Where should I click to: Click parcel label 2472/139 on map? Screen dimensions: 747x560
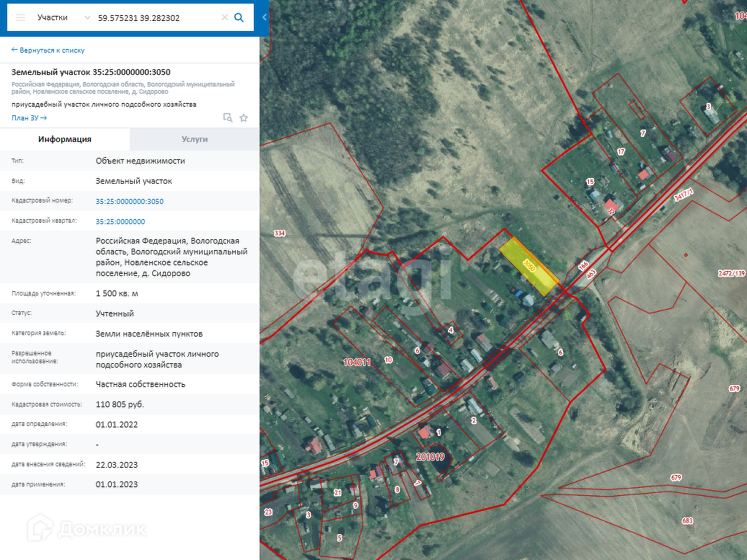point(732,273)
